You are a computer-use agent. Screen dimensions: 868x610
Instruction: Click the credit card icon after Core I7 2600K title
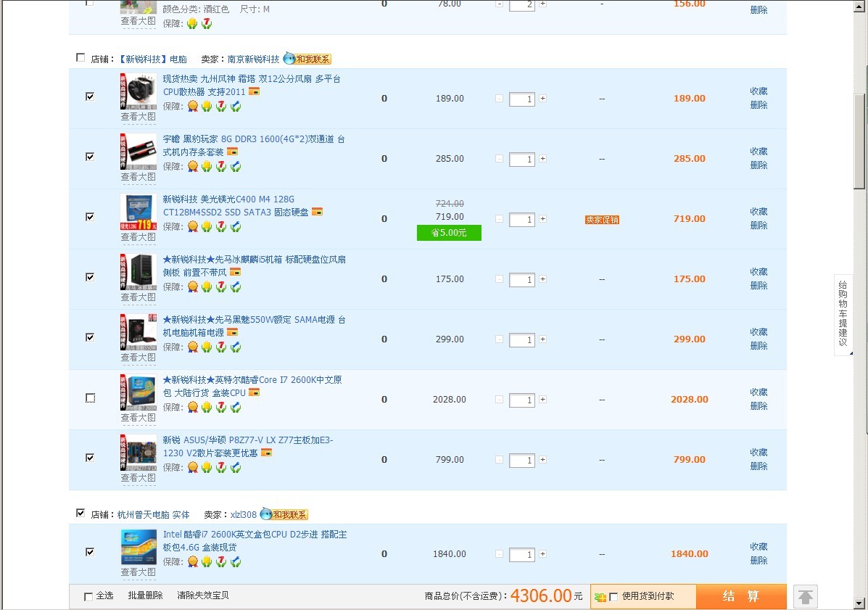pos(254,392)
